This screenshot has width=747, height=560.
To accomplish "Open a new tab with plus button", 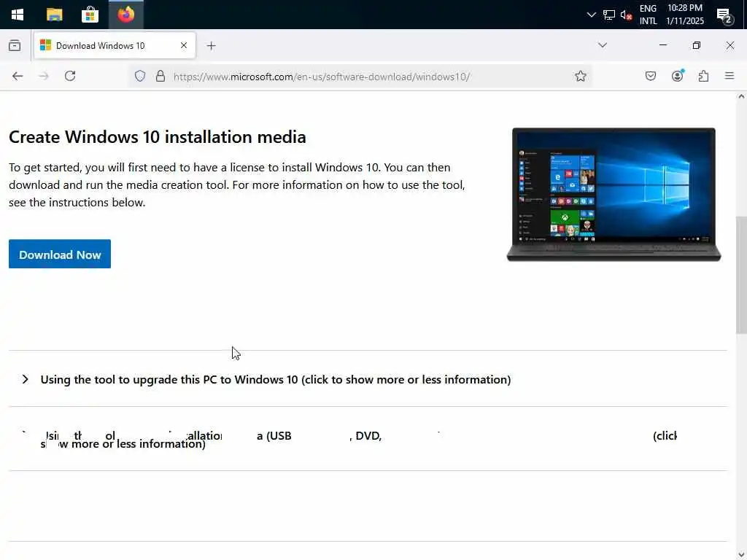I will pyautogui.click(x=212, y=46).
